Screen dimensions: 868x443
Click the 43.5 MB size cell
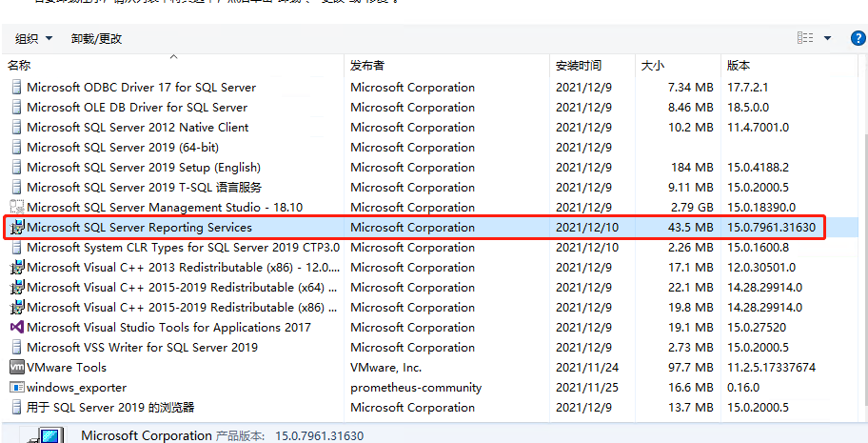(691, 227)
